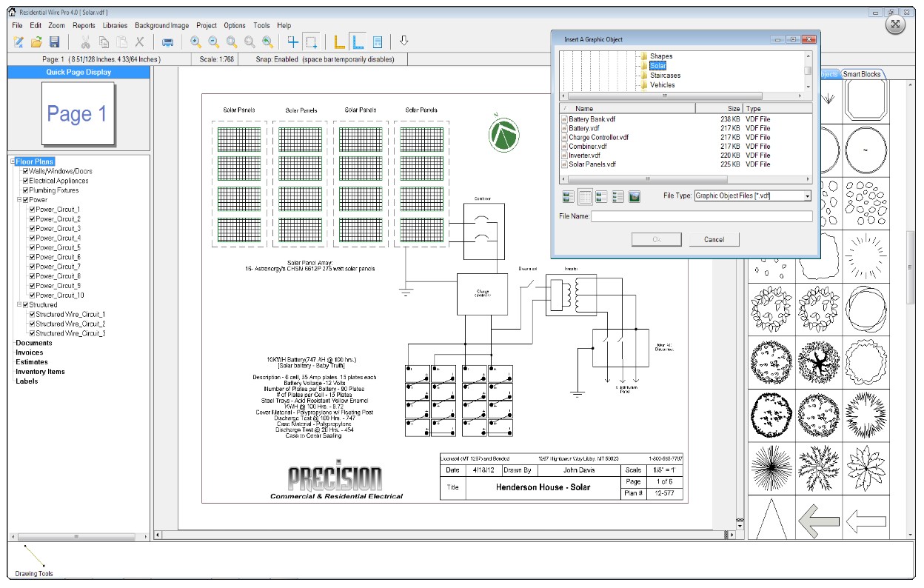
Task: Uncheck the Power layer checkbox
Action: pos(26,200)
